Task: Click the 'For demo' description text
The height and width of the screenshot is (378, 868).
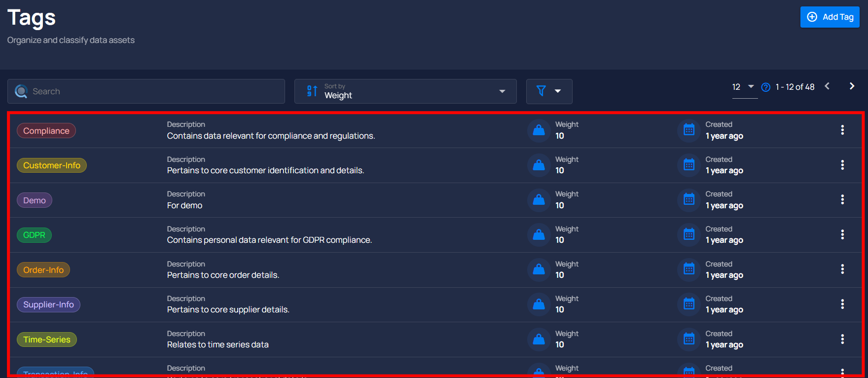Action: point(184,205)
